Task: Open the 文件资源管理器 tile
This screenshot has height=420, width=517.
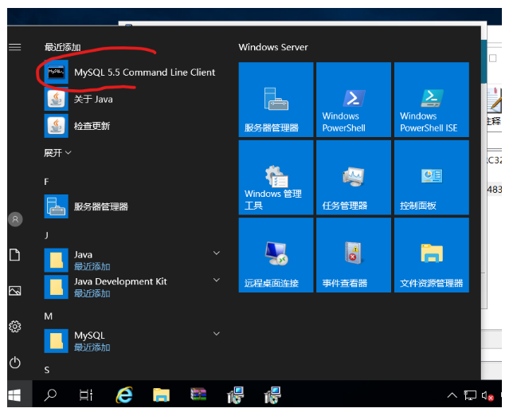Action: coord(432,255)
